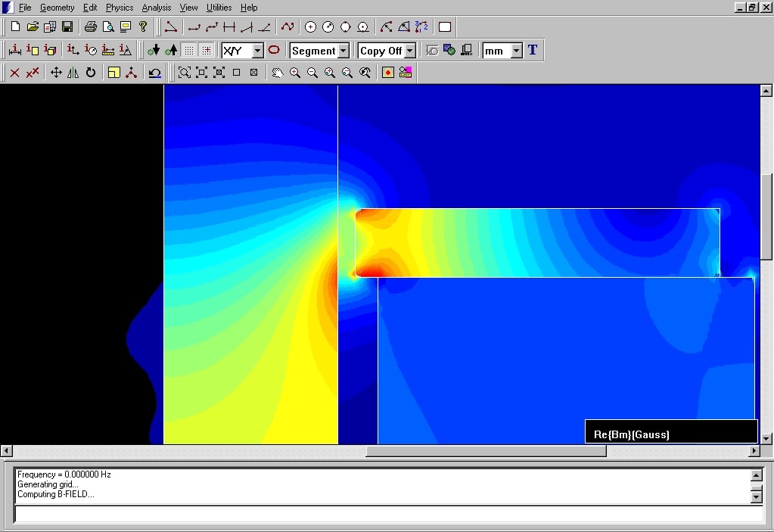Open the Geometry menu
This screenshot has width=774, height=532.
[x=58, y=8]
